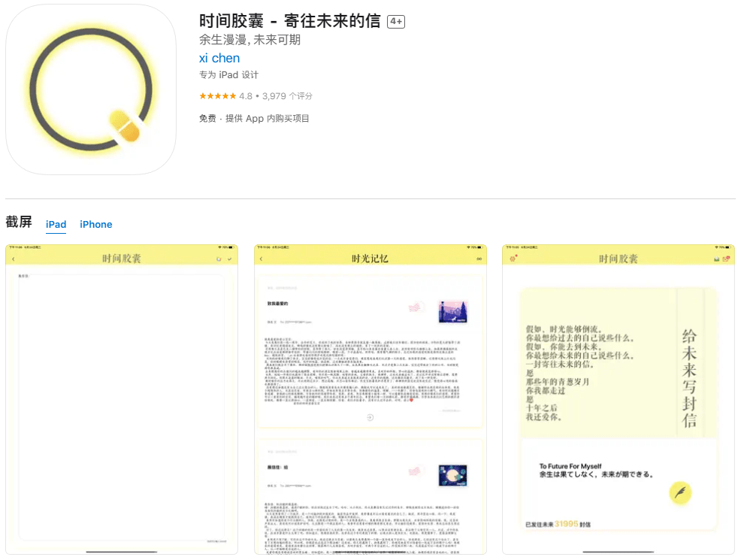Tap the mail icon with red badge
This screenshot has height=560, width=741.
click(x=727, y=259)
